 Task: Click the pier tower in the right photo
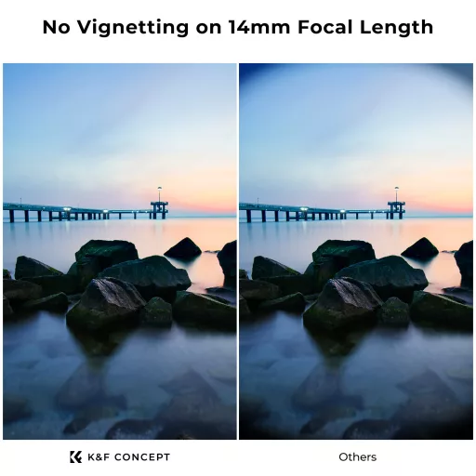coord(396,210)
